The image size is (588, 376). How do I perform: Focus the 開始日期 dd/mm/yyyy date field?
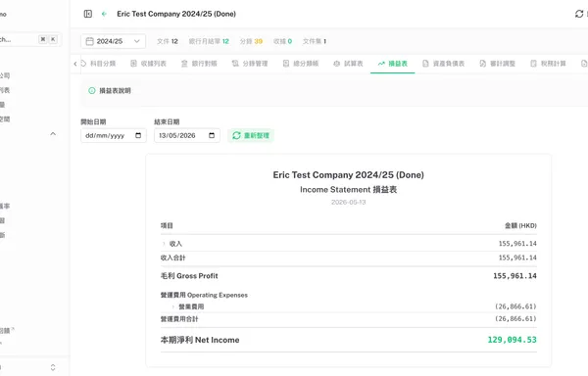pos(114,135)
